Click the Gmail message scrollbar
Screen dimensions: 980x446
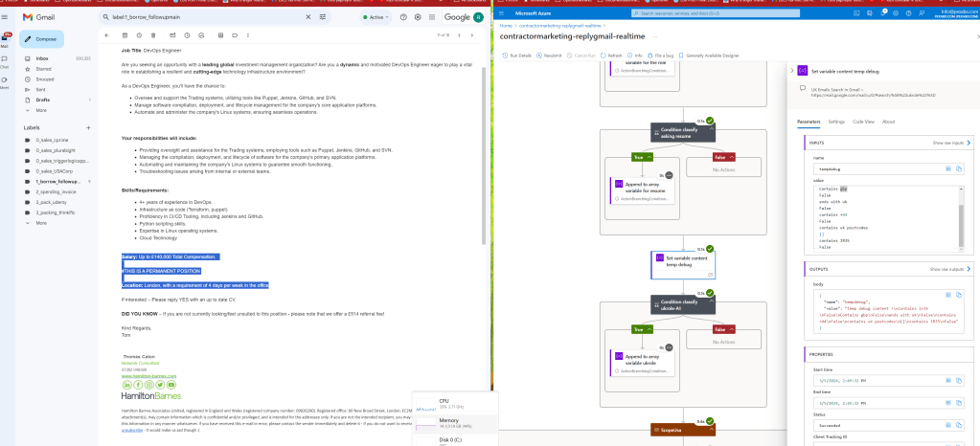click(x=483, y=156)
